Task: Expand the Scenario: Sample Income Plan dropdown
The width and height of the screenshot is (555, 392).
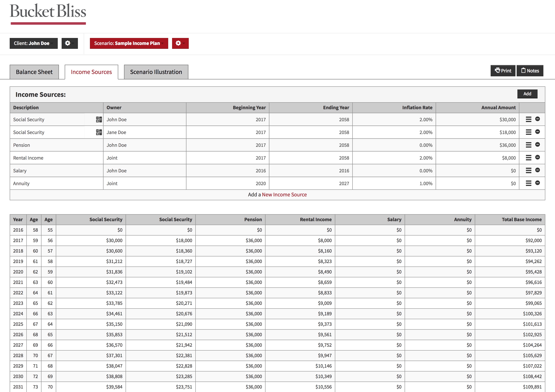Action: pyautogui.click(x=129, y=43)
